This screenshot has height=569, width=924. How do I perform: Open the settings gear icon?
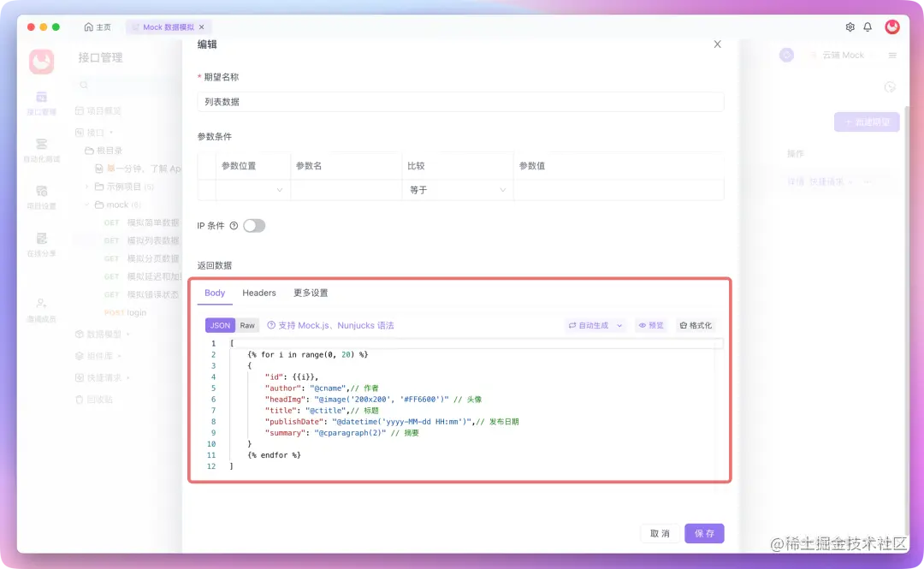coord(850,27)
